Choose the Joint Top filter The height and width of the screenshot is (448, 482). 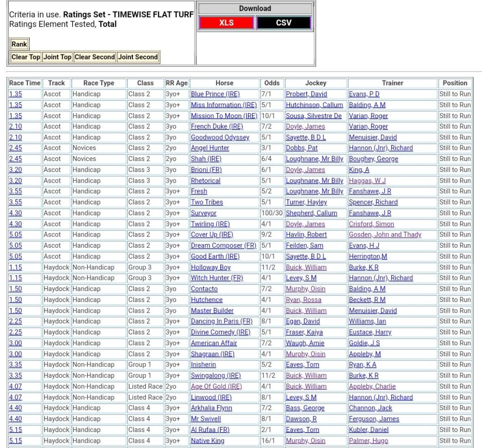(57, 57)
